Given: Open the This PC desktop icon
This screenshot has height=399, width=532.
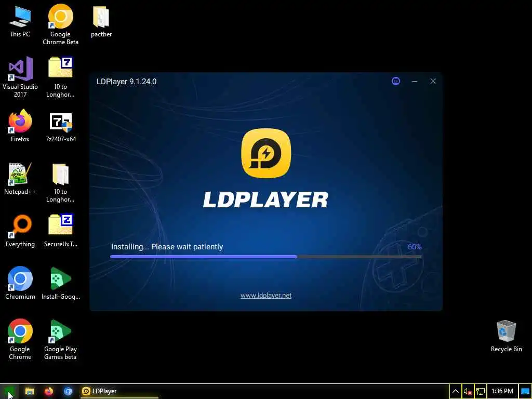Looking at the screenshot, I should (x=20, y=21).
